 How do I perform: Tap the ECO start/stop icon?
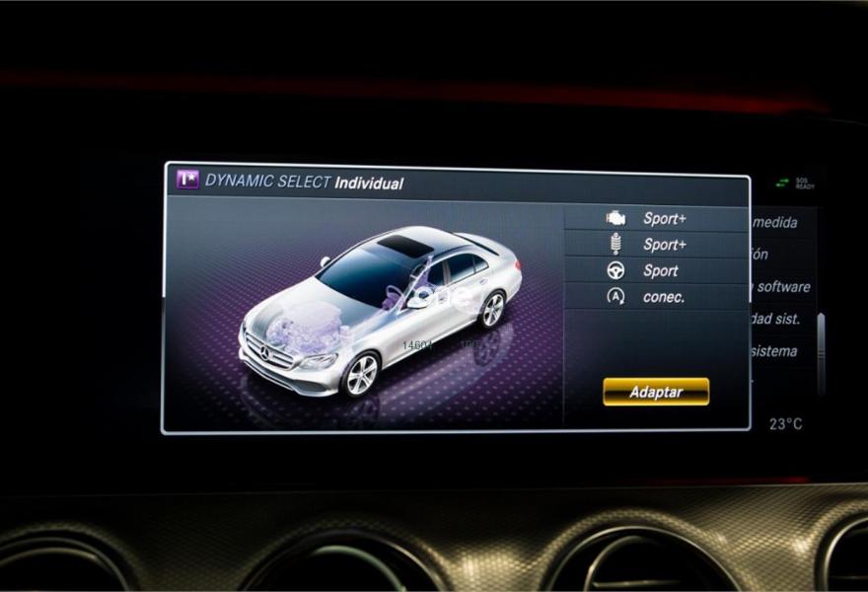615,297
